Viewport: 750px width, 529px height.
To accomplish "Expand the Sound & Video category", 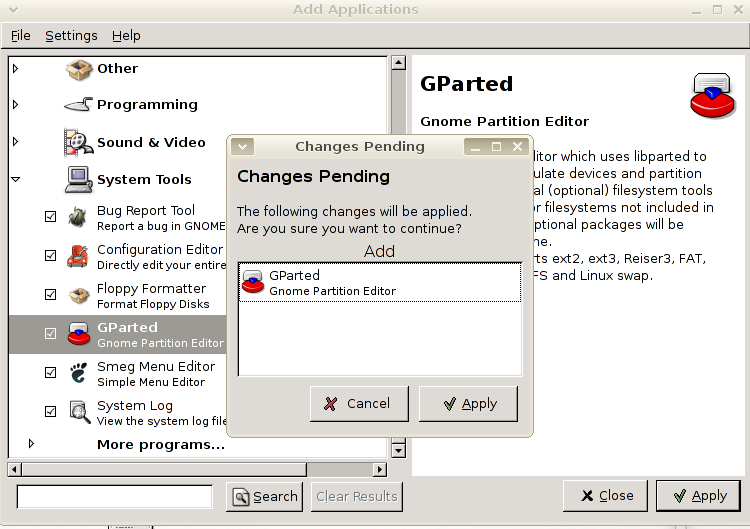I will (15, 142).
